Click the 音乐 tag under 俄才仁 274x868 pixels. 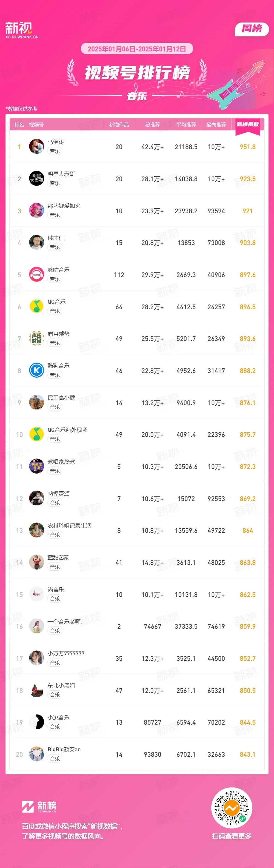pos(55,247)
